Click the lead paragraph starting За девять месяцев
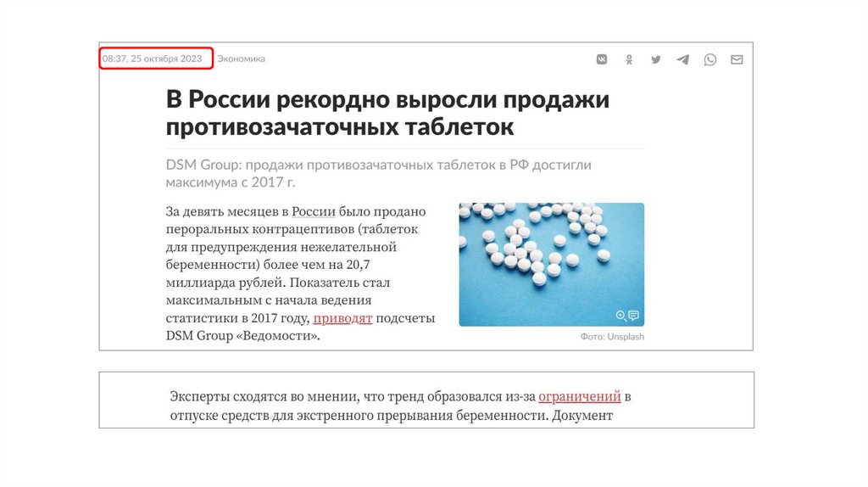Screen dimensions: 868x487 tap(301, 273)
